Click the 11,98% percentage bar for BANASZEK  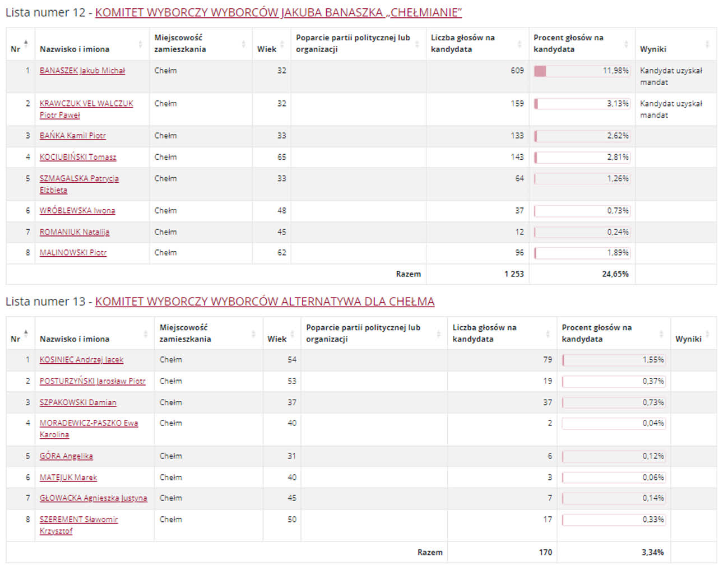[x=582, y=71]
